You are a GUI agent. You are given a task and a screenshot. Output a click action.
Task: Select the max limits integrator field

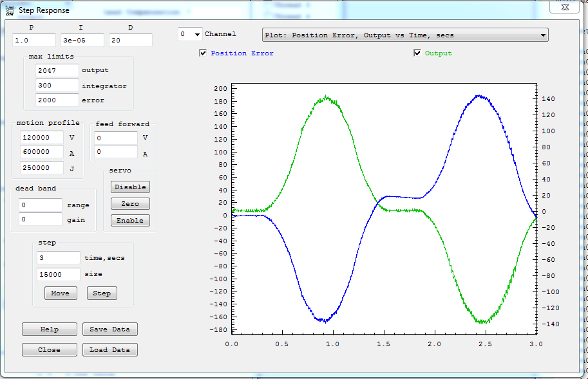click(57, 86)
